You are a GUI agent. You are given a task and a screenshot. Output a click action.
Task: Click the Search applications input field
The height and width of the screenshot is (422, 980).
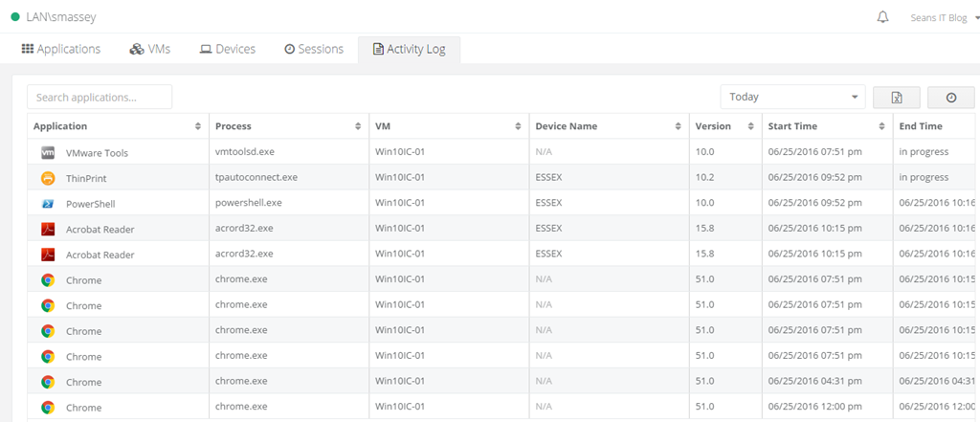tap(100, 97)
